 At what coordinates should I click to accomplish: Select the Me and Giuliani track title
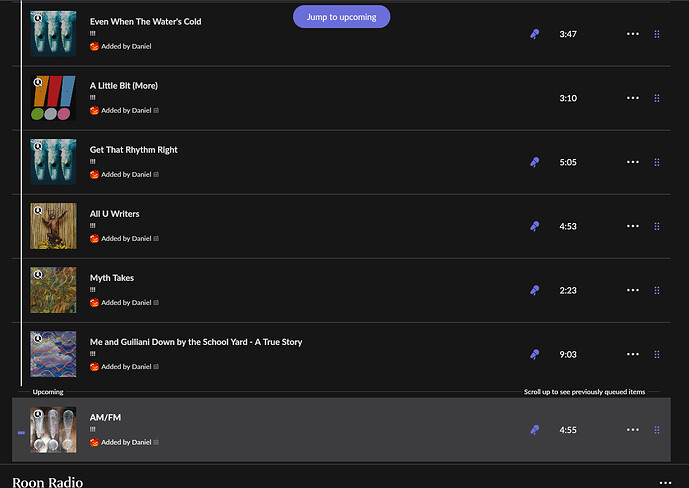pos(195,342)
